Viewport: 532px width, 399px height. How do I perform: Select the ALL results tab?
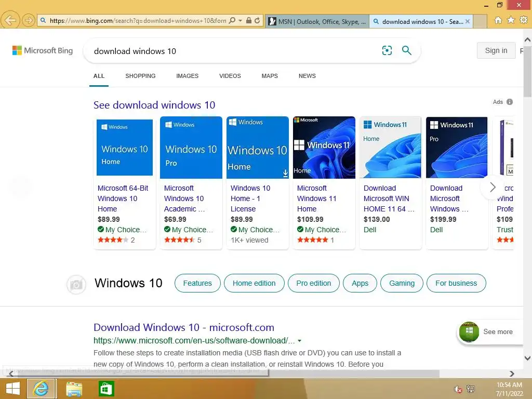[x=99, y=76]
